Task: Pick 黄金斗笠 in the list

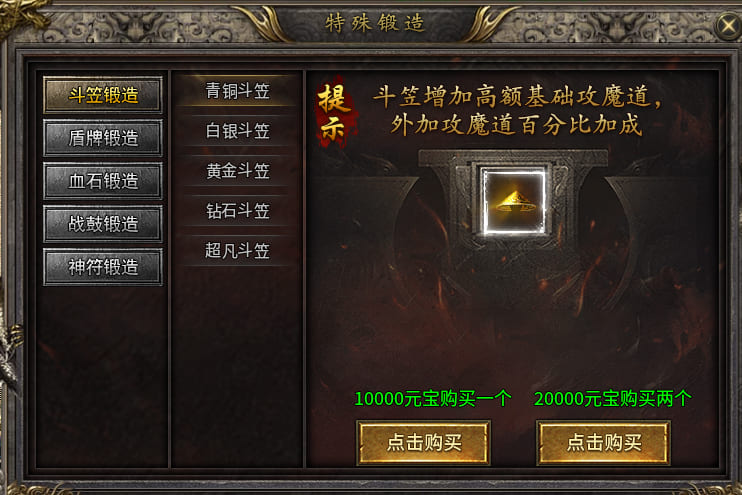Action: [x=238, y=171]
